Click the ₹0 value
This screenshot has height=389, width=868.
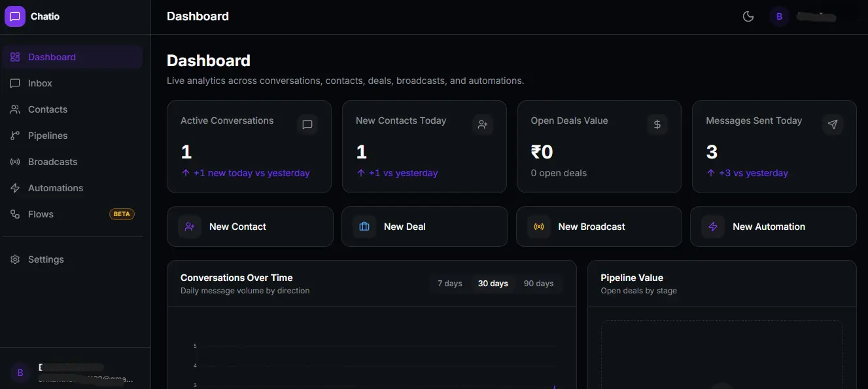tap(542, 152)
